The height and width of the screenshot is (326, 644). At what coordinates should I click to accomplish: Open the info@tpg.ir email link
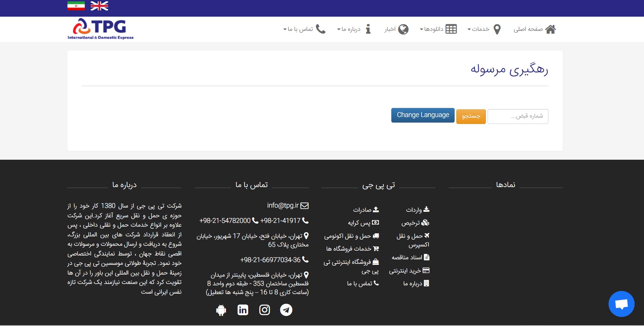click(x=283, y=206)
